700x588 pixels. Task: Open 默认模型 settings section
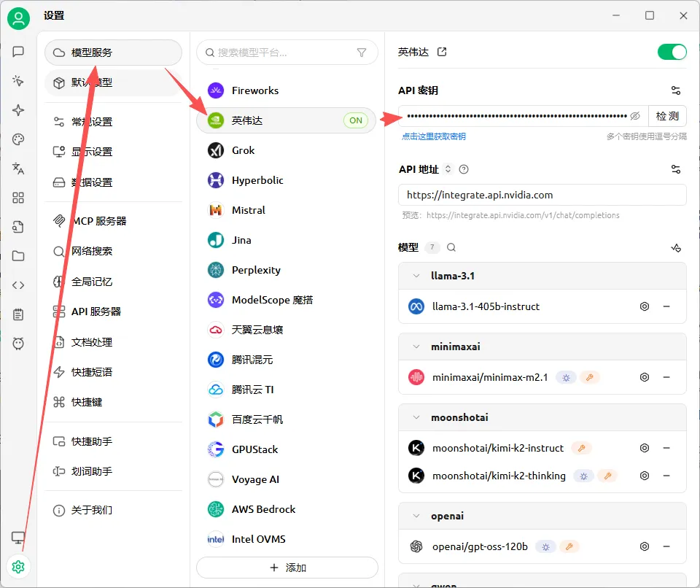pos(114,82)
